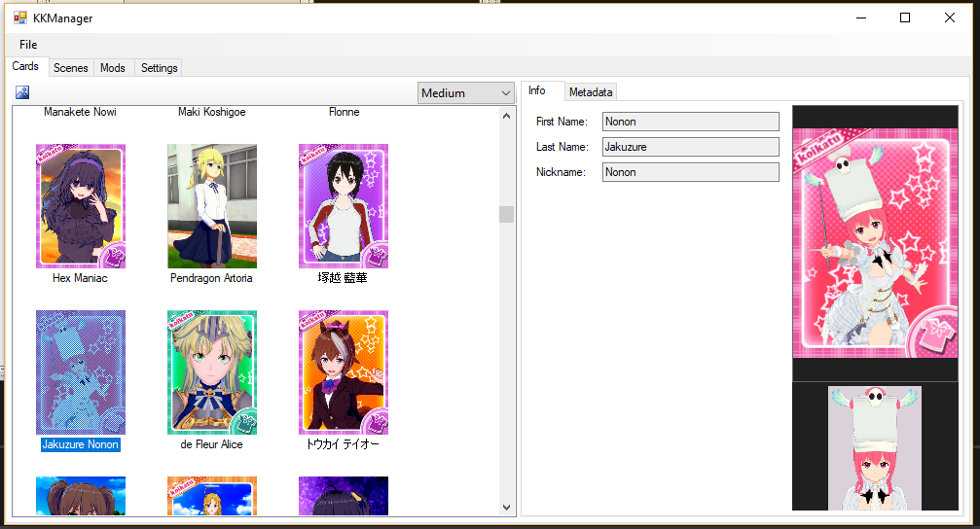
Task: Click the large Nonon card preview image
Action: point(875,243)
